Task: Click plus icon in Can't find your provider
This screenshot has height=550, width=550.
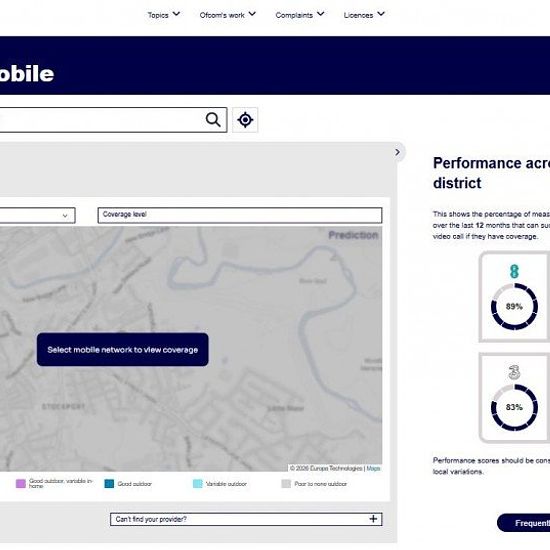Action: [373, 519]
